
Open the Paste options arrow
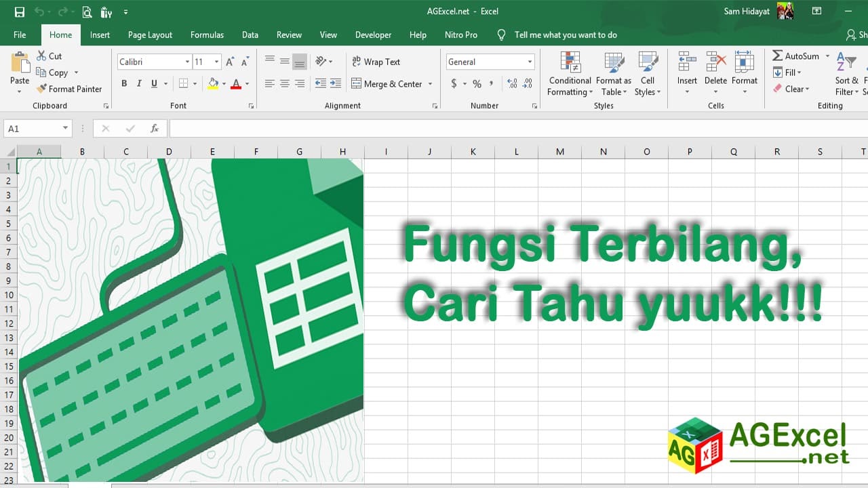20,91
